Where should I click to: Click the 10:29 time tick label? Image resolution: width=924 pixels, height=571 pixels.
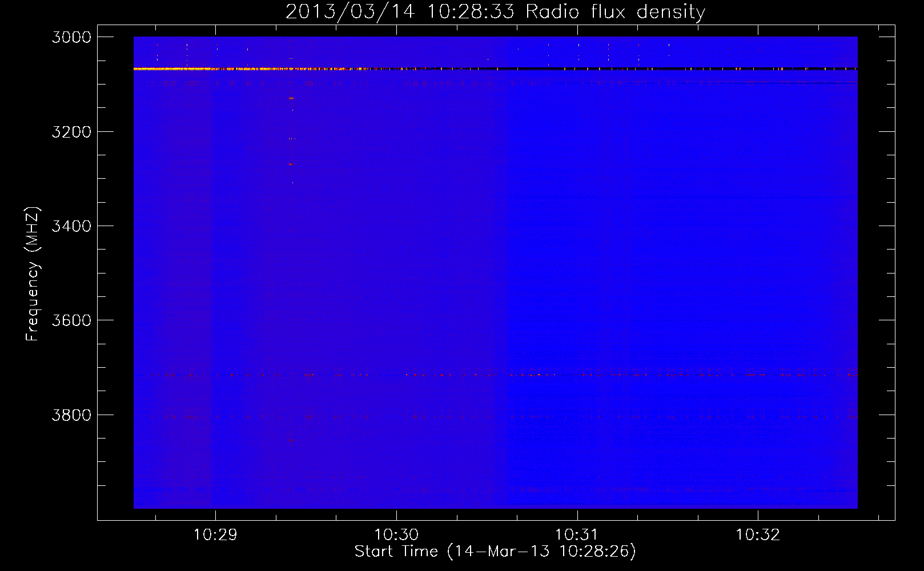click(x=215, y=535)
